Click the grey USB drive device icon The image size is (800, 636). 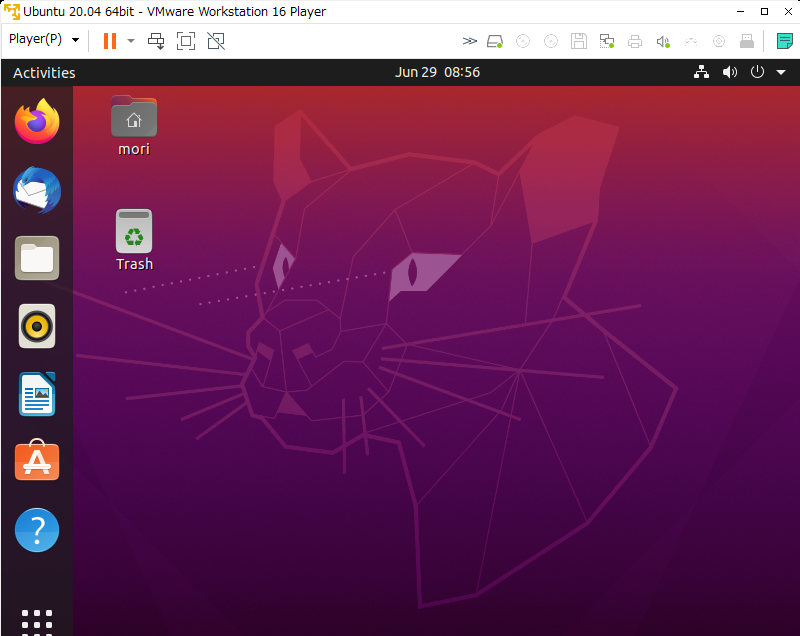pyautogui.click(x=747, y=41)
